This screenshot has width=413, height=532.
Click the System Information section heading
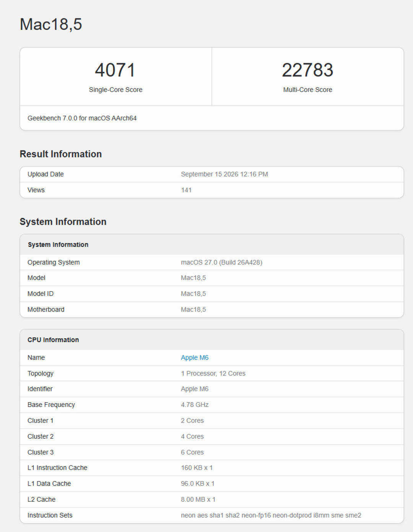point(63,222)
